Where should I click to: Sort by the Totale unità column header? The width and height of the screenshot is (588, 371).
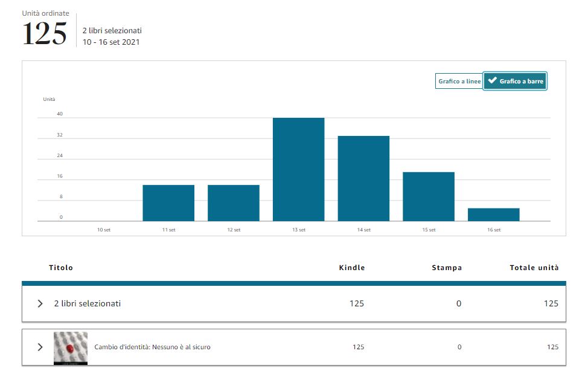(534, 268)
